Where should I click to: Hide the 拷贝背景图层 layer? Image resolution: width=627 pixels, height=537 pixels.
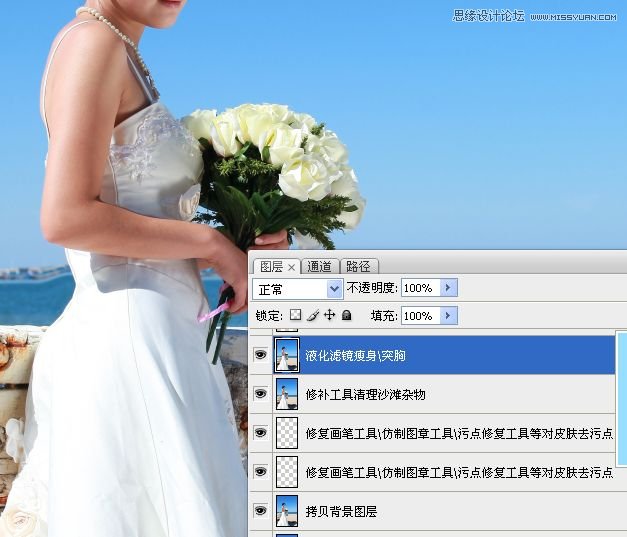pos(261,511)
